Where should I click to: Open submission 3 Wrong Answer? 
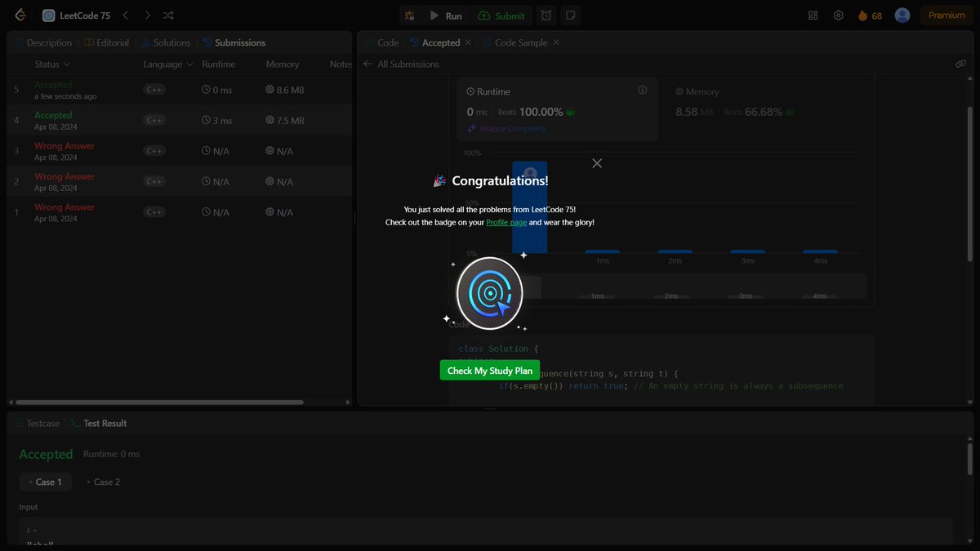pos(180,151)
